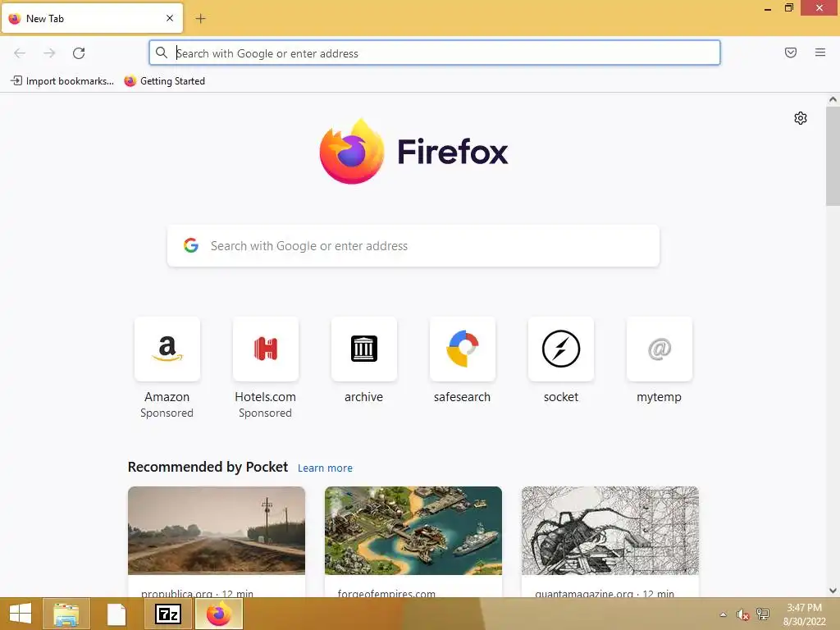Viewport: 840px width, 630px height.
Task: Open the forgeofempires.com story thumbnail
Action: pos(413,531)
